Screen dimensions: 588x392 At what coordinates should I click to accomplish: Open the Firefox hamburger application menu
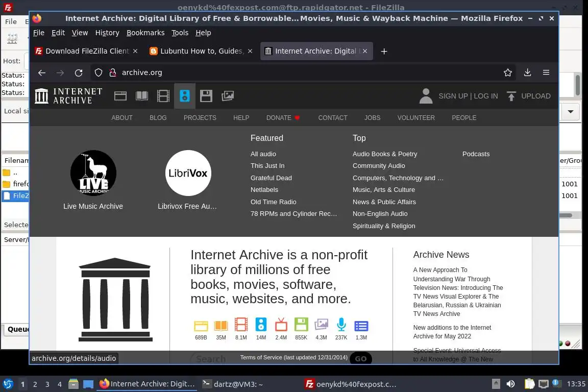pos(546,72)
